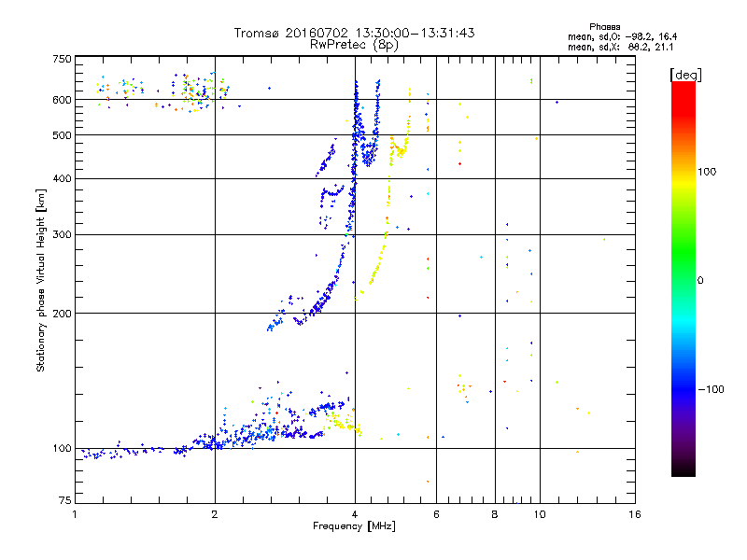
Task: Click the 'Frequency [MHz]' axis label
Action: click(x=354, y=526)
